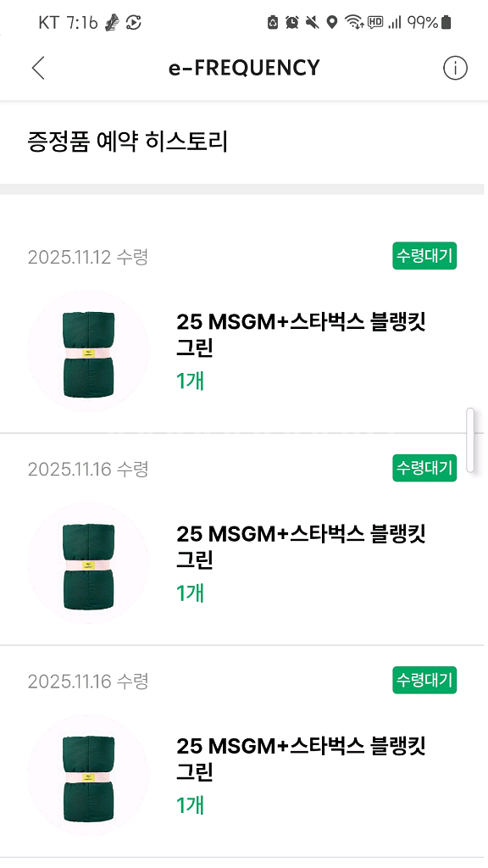This screenshot has width=488, height=868.
Task: Tap the e-FREQUENCY title in the header
Action: tap(244, 68)
